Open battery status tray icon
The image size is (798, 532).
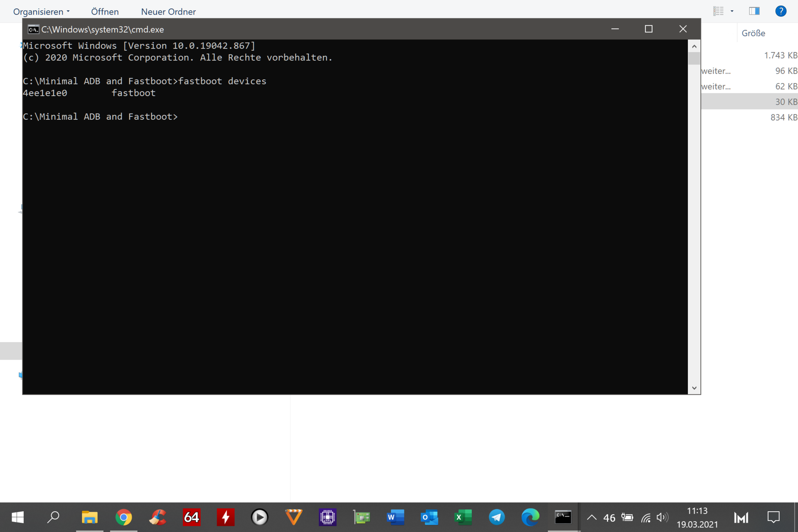(627, 518)
